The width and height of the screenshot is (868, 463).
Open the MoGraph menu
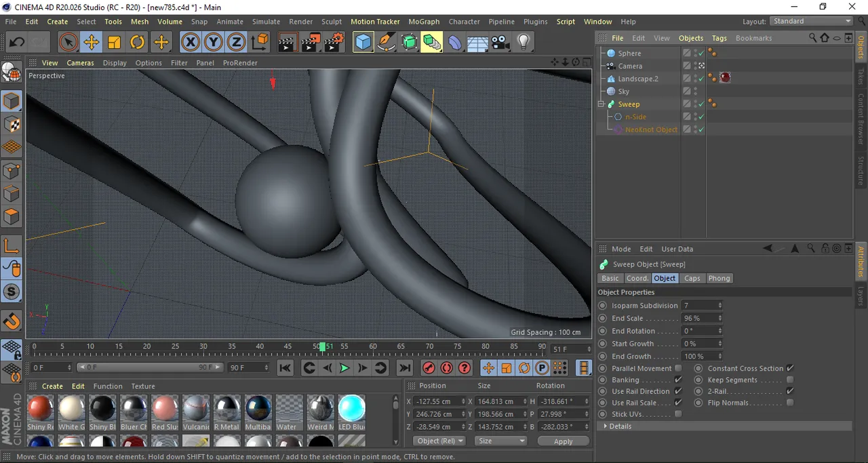(424, 22)
